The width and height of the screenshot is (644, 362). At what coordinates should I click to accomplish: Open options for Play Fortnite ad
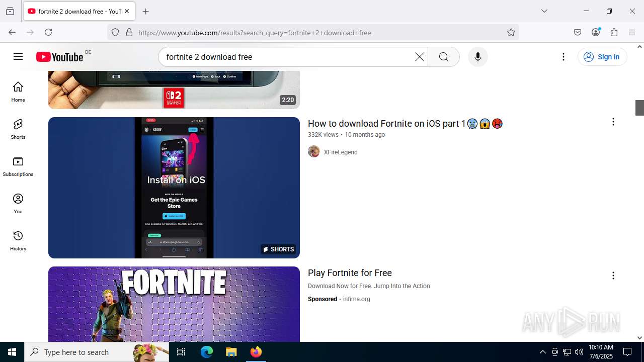(613, 276)
